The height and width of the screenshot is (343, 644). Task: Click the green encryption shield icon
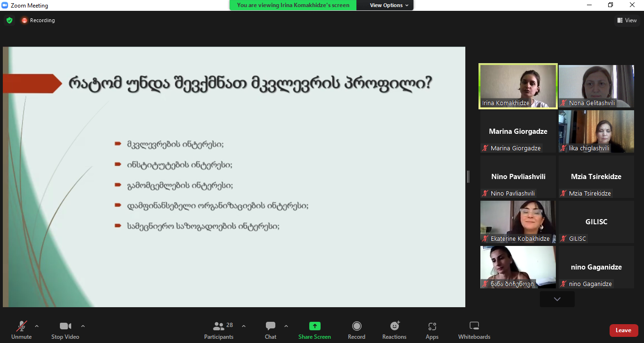coord(9,20)
